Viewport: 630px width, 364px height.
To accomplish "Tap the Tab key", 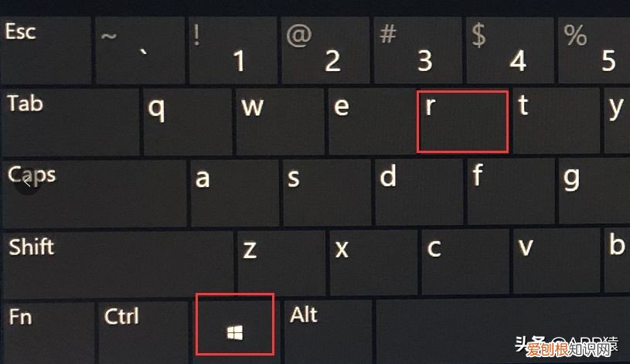I will [x=71, y=122].
